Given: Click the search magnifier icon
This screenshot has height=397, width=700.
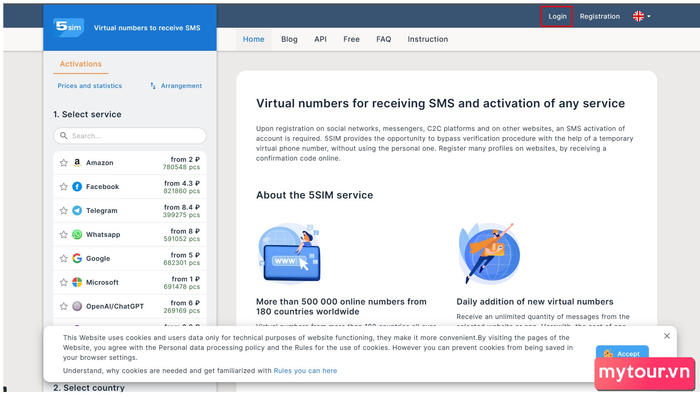Looking at the screenshot, I should click(64, 136).
